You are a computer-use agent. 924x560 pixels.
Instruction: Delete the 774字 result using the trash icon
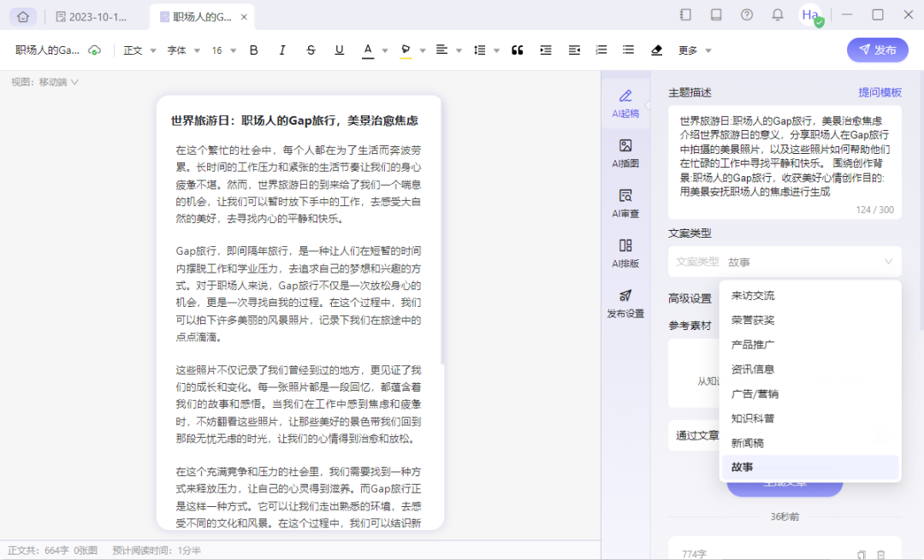pyautogui.click(x=881, y=553)
